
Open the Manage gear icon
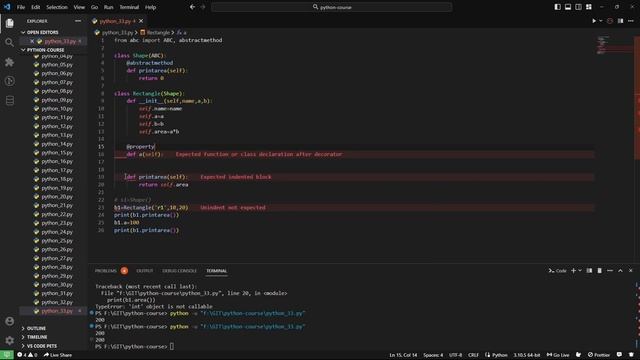pos(9,340)
